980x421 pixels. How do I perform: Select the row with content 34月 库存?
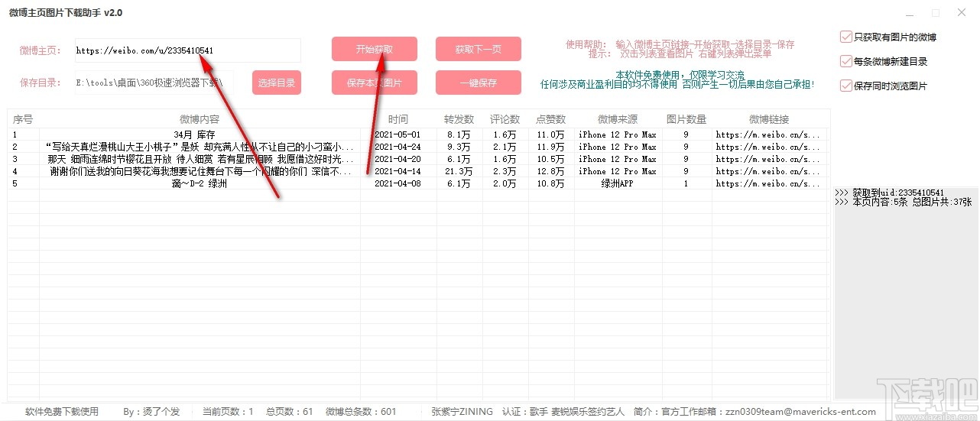pos(417,134)
